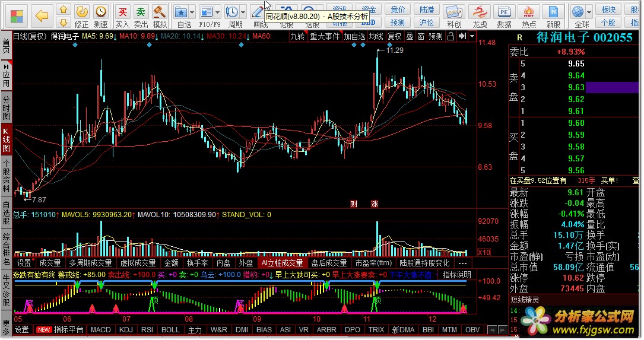
Task: Open the 陆港 button
Action: click(x=427, y=9)
